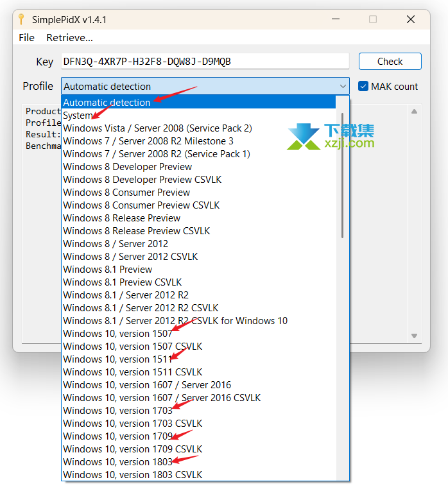Click the results pane scroll down arrow
448x489 pixels.
pyautogui.click(x=414, y=336)
